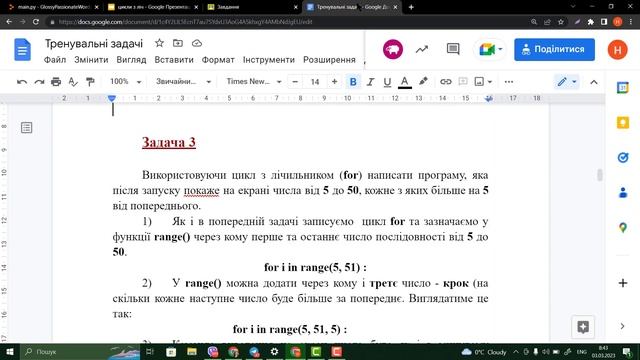Increase font size with plus button
Viewport: 640px width, 360px height.
[334, 82]
